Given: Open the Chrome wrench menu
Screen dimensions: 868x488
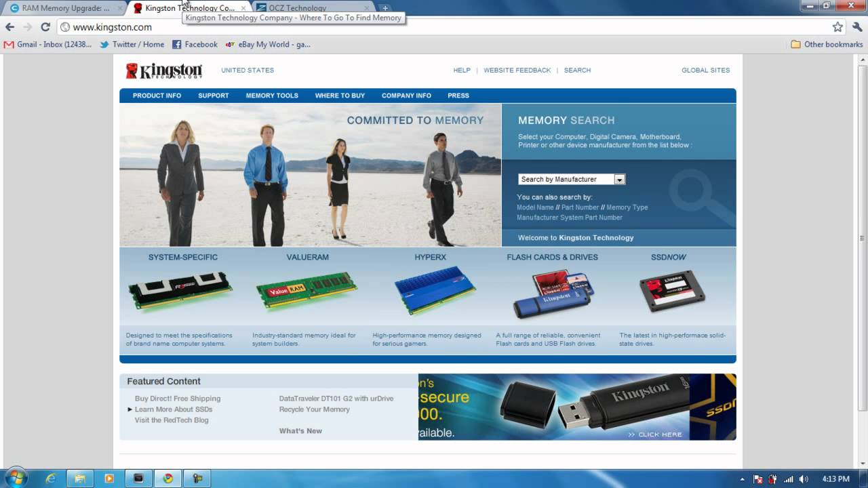Looking at the screenshot, I should 857,27.
